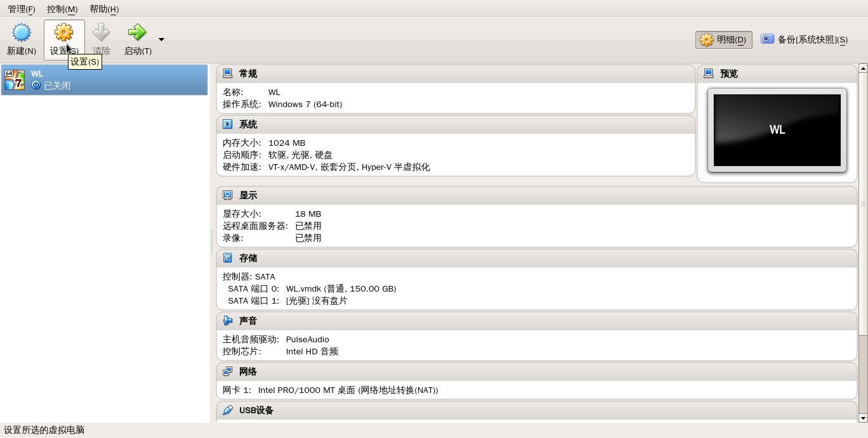Click the 系统 section chip icon
This screenshot has width=868, height=438.
[x=228, y=124]
